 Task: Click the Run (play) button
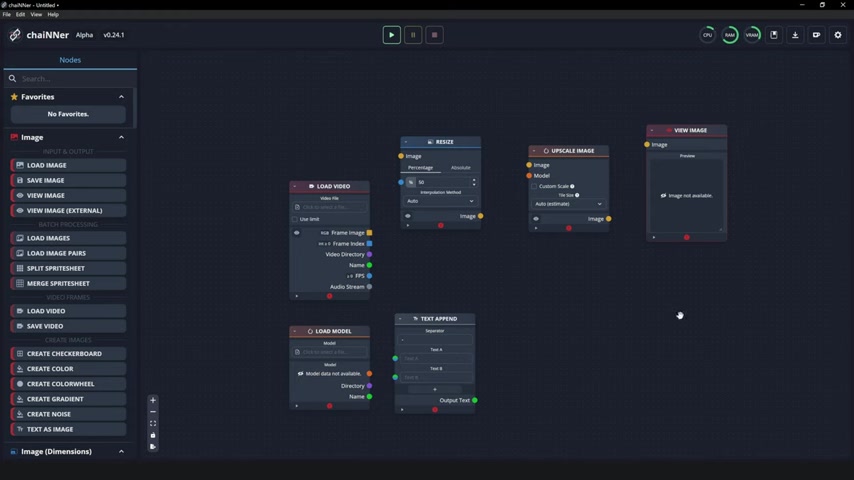[391, 35]
